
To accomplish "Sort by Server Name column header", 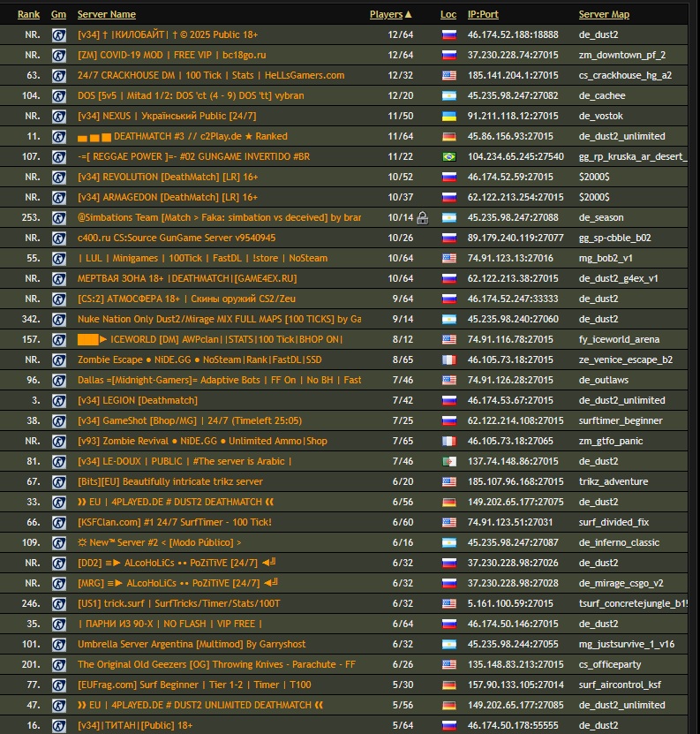I will 107,14.
